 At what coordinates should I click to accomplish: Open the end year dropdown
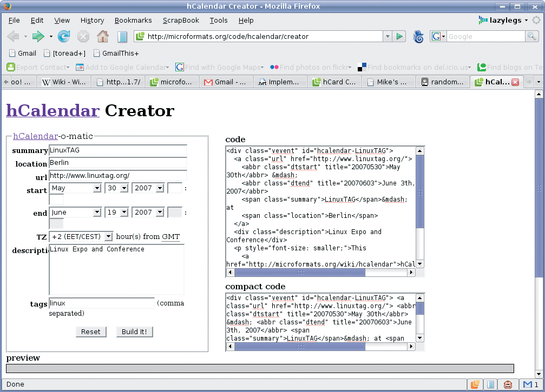[x=148, y=212]
